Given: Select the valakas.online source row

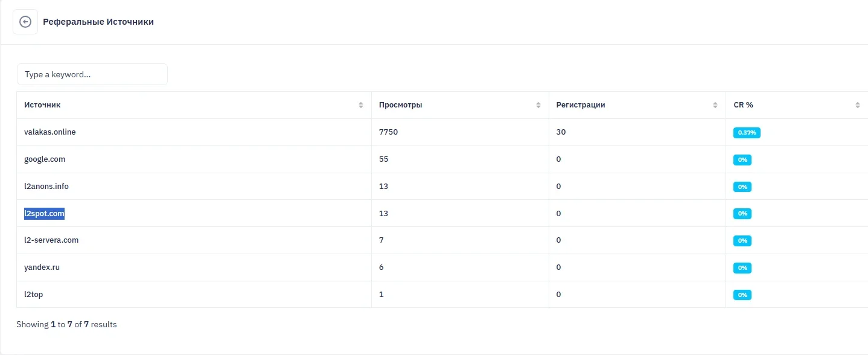Looking at the screenshot, I should pyautogui.click(x=50, y=132).
